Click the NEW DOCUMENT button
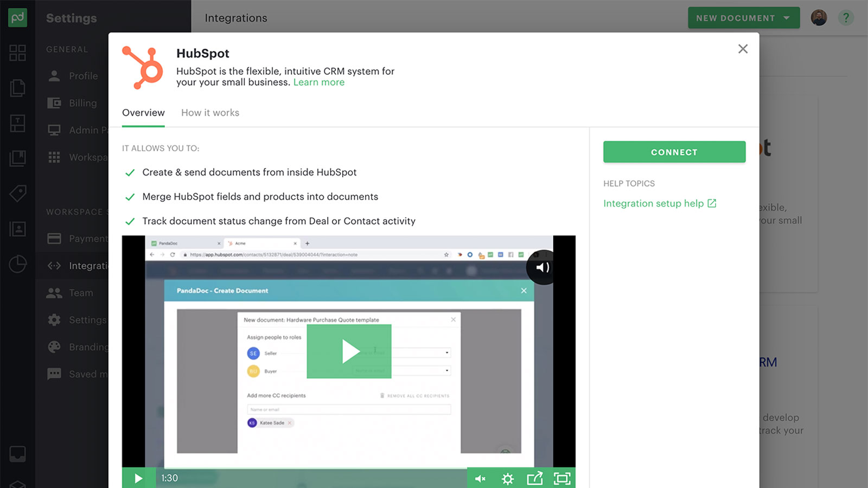This screenshot has height=488, width=868. [x=744, y=18]
